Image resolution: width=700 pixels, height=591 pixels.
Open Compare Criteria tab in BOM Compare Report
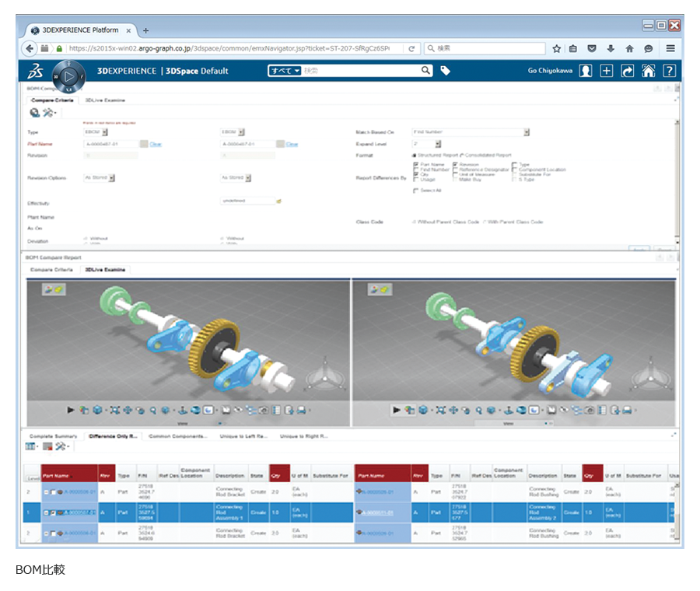pyautogui.click(x=51, y=270)
